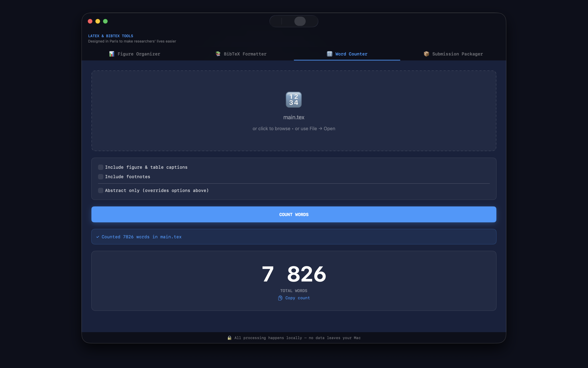The width and height of the screenshot is (588, 368).
Task: Maximize the window with the green button
Action: (x=105, y=21)
